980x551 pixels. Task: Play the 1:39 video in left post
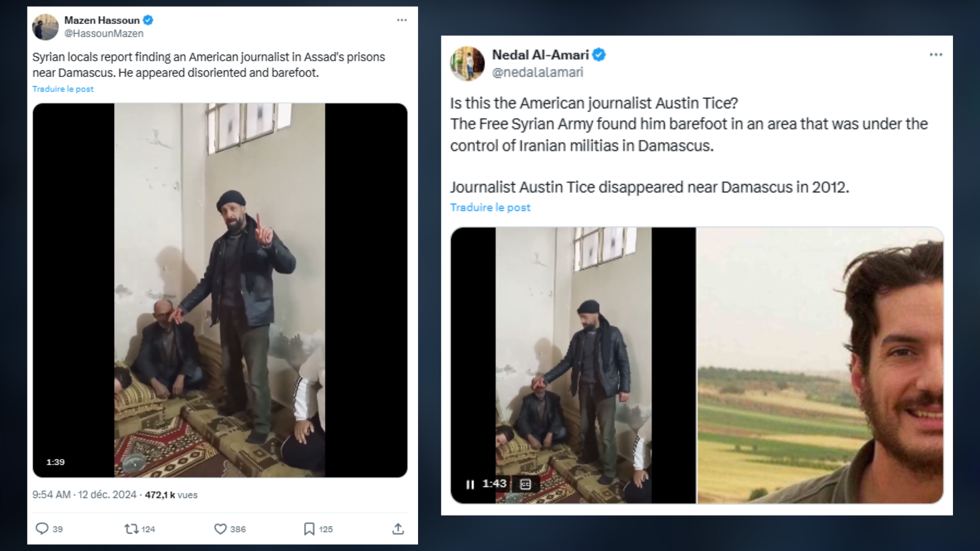[x=219, y=290]
